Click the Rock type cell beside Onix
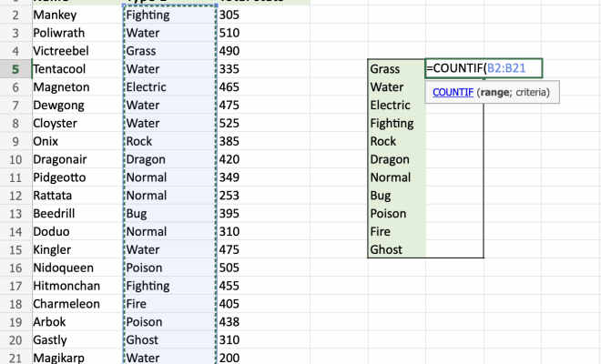 [x=168, y=141]
